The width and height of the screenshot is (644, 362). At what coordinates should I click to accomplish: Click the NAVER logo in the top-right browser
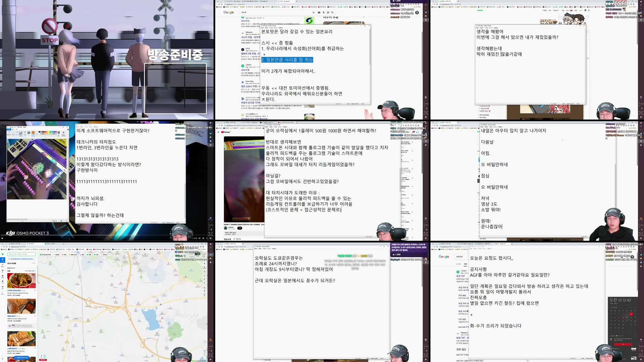pos(480,10)
